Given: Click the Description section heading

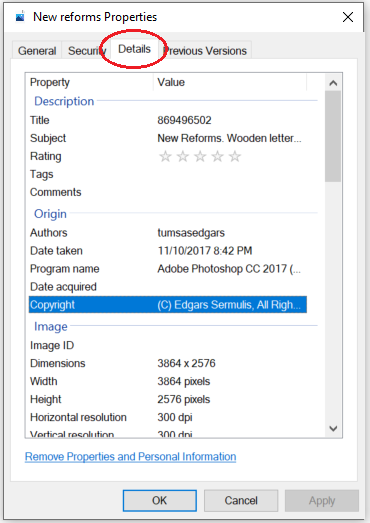Looking at the screenshot, I should [x=64, y=101].
